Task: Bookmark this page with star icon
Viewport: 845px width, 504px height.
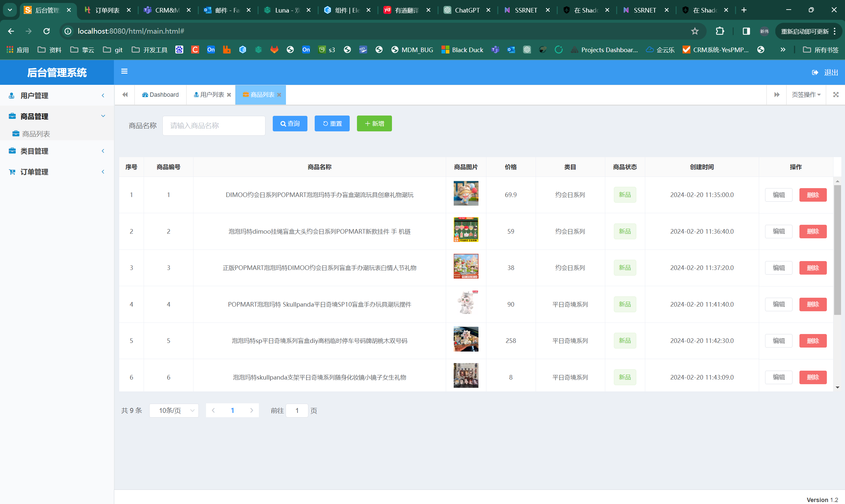Action: pos(694,31)
